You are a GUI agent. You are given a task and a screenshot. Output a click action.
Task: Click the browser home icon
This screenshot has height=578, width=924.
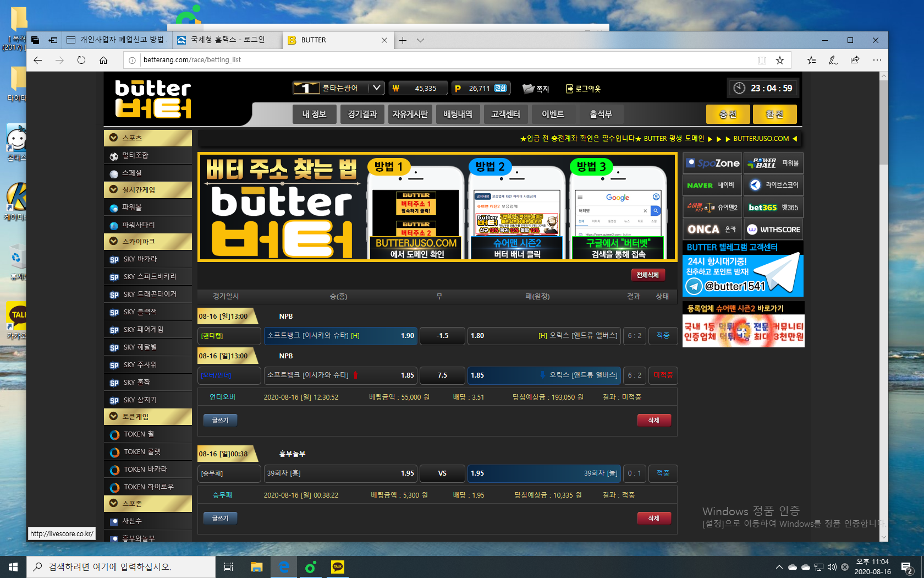103,60
